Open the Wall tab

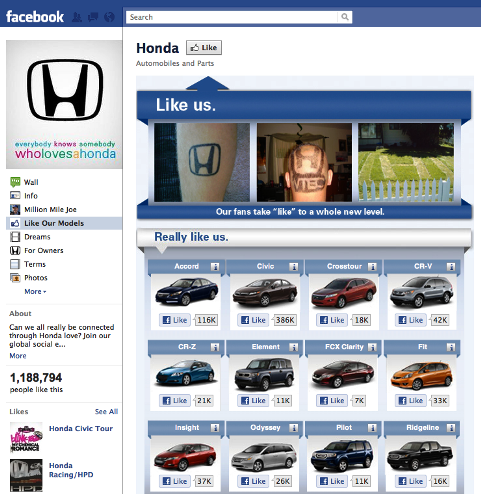[x=64, y=182]
